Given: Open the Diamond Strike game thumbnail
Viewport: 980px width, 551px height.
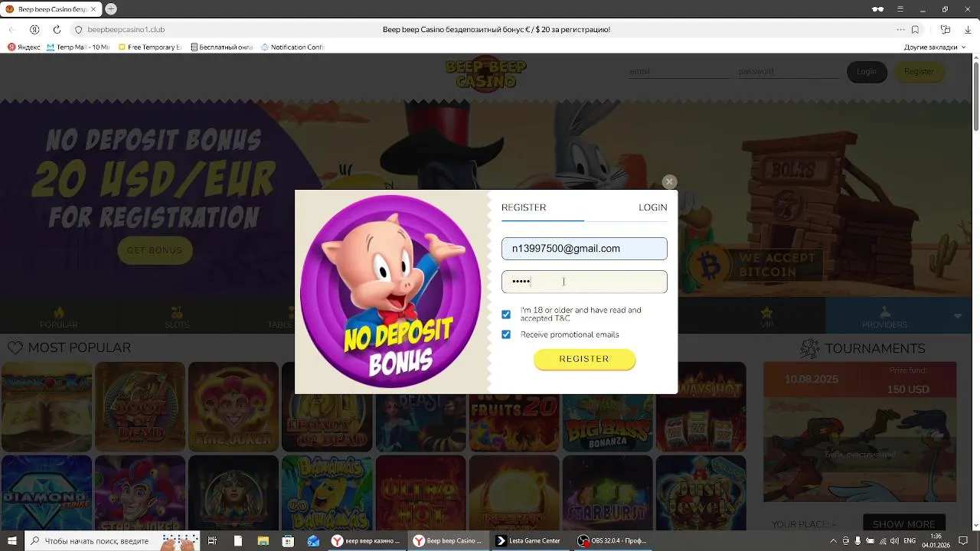Looking at the screenshot, I should 47,493.
